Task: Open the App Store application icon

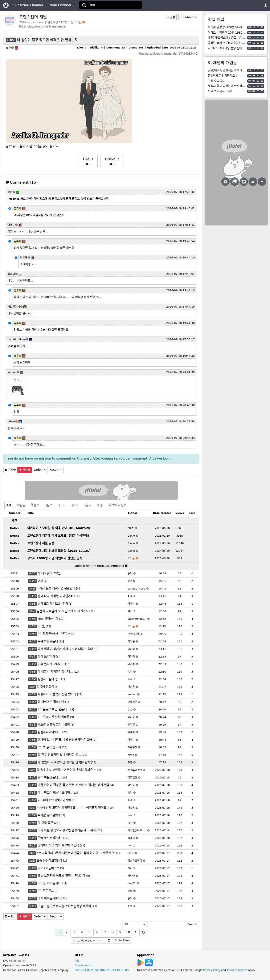Action: tap(149, 962)
